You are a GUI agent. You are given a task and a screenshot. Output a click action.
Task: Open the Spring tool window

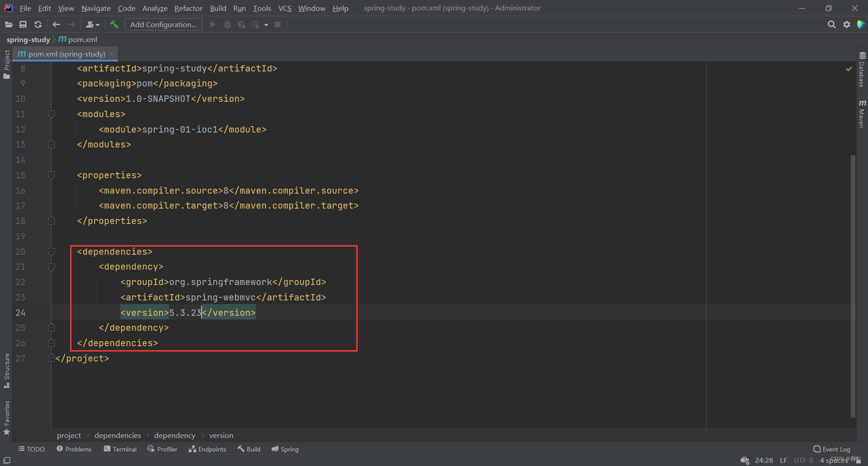(x=285, y=449)
